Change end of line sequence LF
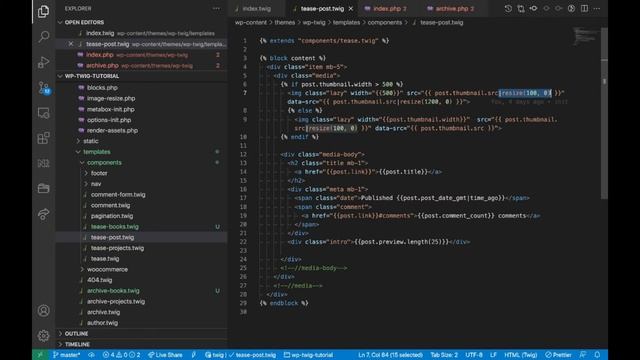The height and width of the screenshot is (360, 640). [493, 355]
